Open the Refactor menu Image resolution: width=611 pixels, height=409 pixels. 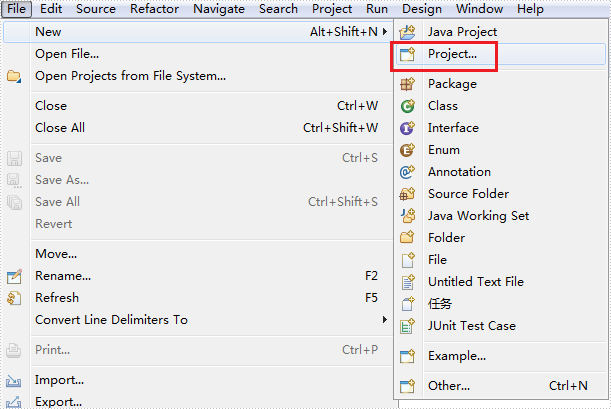154,9
